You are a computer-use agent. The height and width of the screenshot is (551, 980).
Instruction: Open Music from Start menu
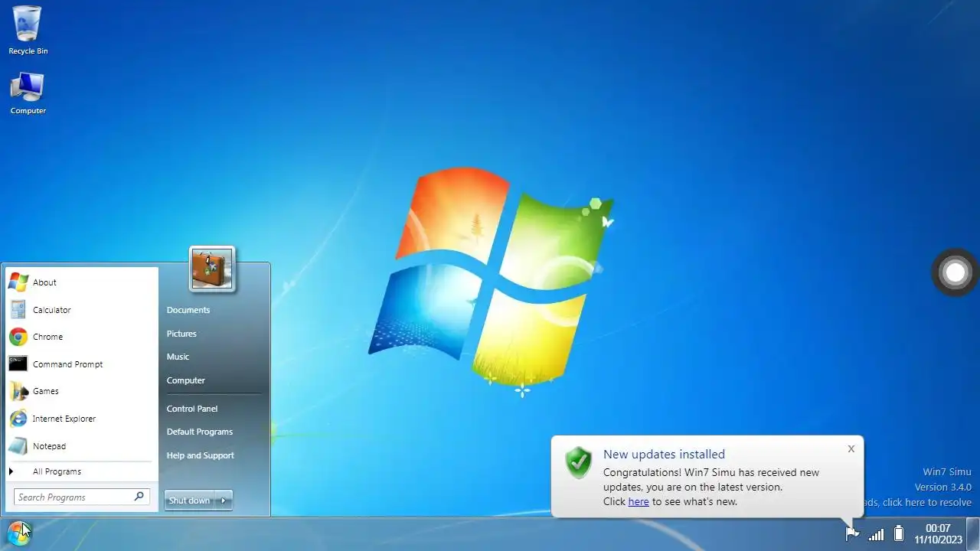click(x=178, y=357)
